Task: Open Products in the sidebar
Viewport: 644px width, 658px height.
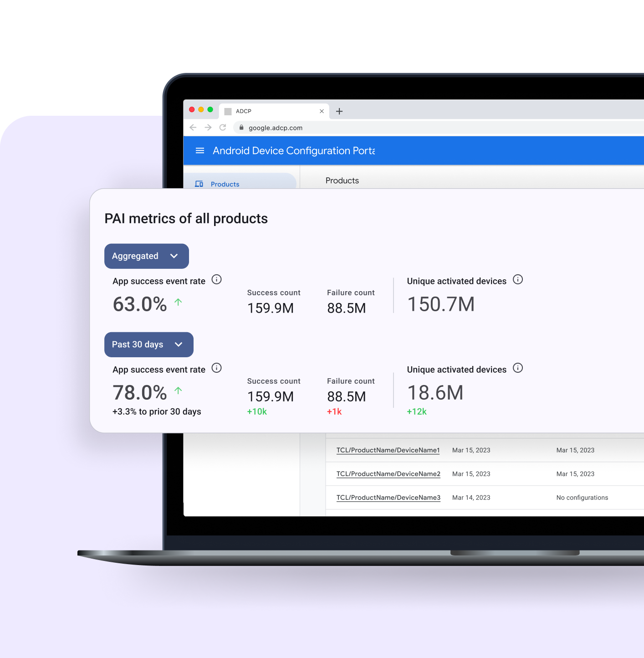Action: point(240,184)
